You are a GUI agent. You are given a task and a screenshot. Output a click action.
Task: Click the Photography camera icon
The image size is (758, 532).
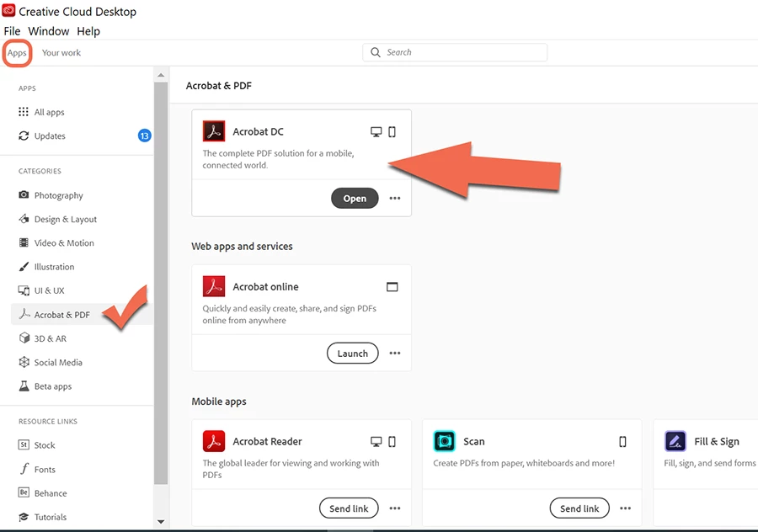[x=24, y=194]
